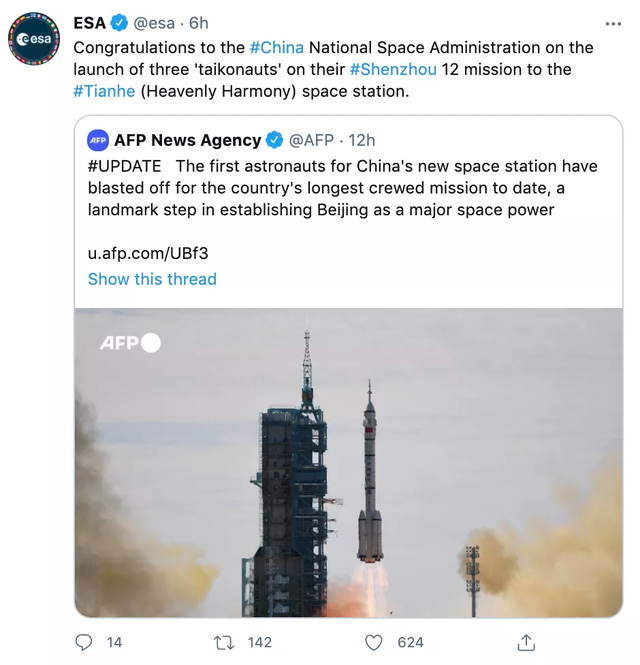640x665 pixels.
Task: Click the 6h tweet timestamp
Action: click(x=198, y=24)
